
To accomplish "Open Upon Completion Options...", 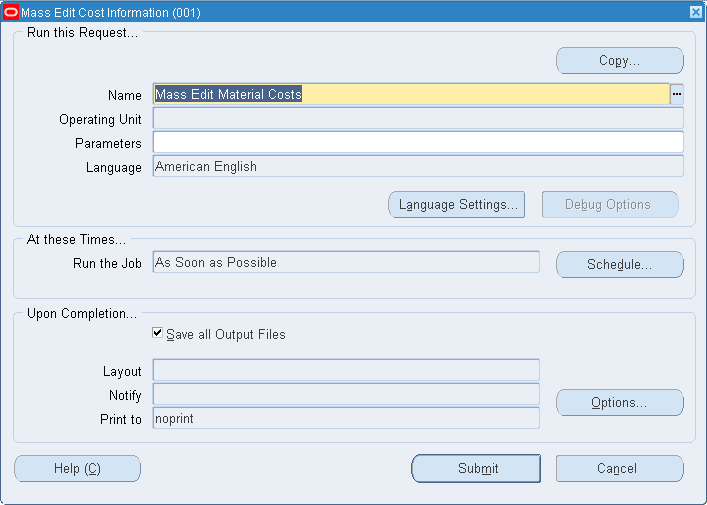I will pos(620,403).
